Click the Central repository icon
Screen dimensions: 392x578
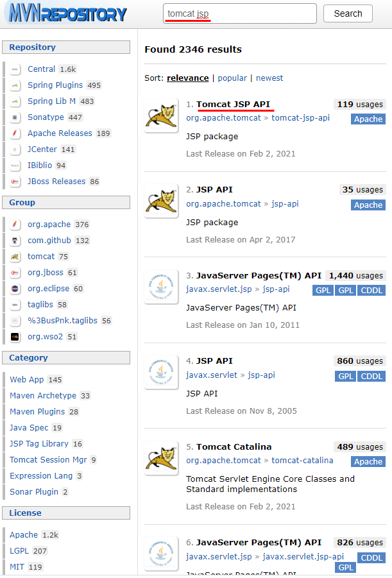[x=15, y=69]
